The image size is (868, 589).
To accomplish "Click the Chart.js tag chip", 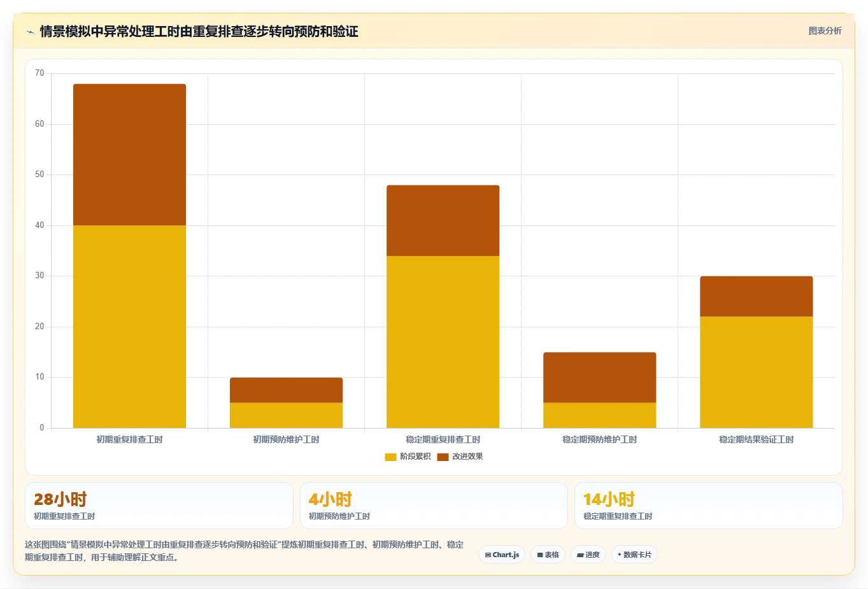I will 502,555.
